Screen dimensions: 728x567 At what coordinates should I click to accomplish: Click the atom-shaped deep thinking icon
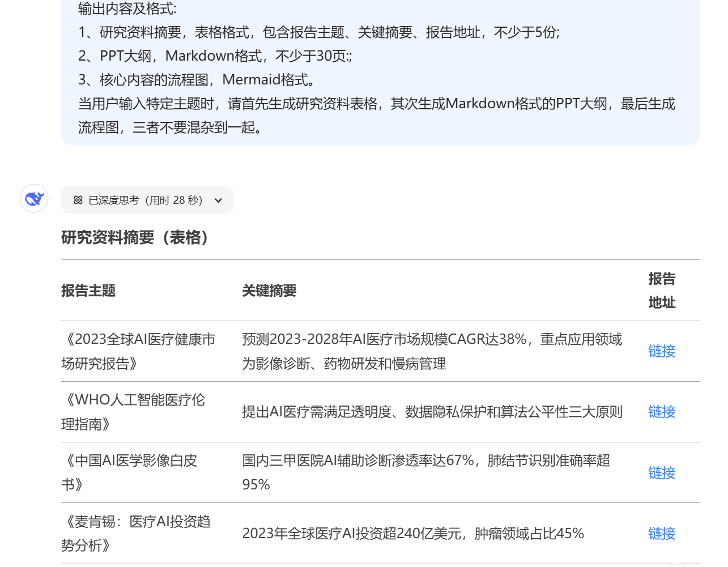coord(78,200)
